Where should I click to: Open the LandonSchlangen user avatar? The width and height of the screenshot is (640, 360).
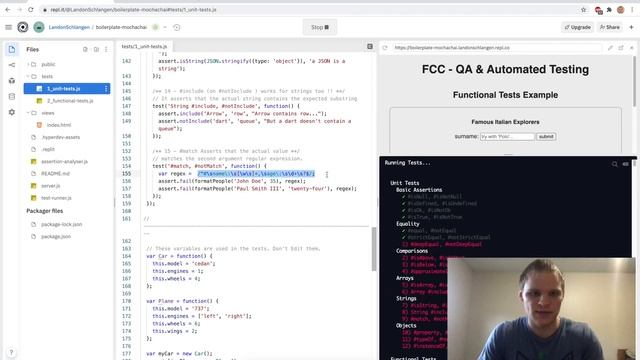(x=39, y=27)
